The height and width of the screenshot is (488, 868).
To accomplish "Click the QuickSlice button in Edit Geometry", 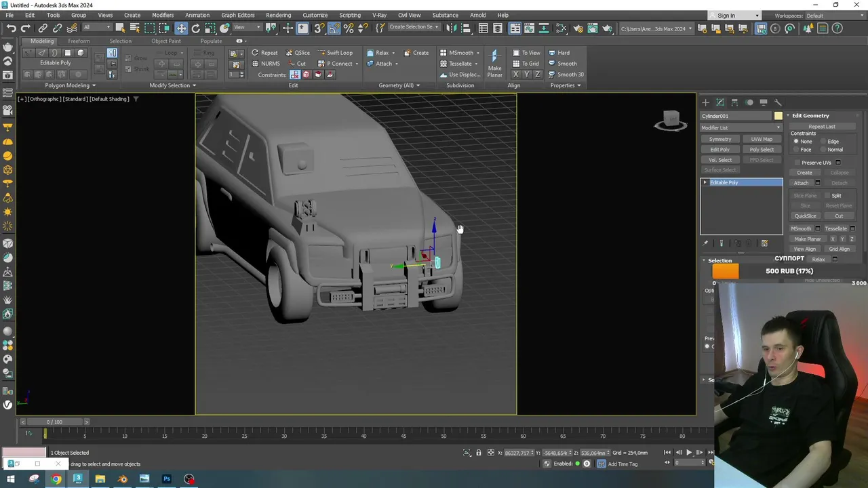I will coord(805,216).
